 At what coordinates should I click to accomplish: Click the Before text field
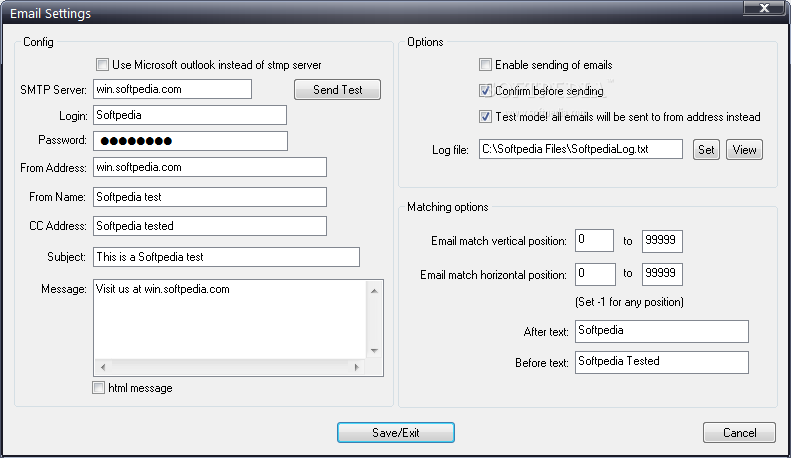[662, 362]
